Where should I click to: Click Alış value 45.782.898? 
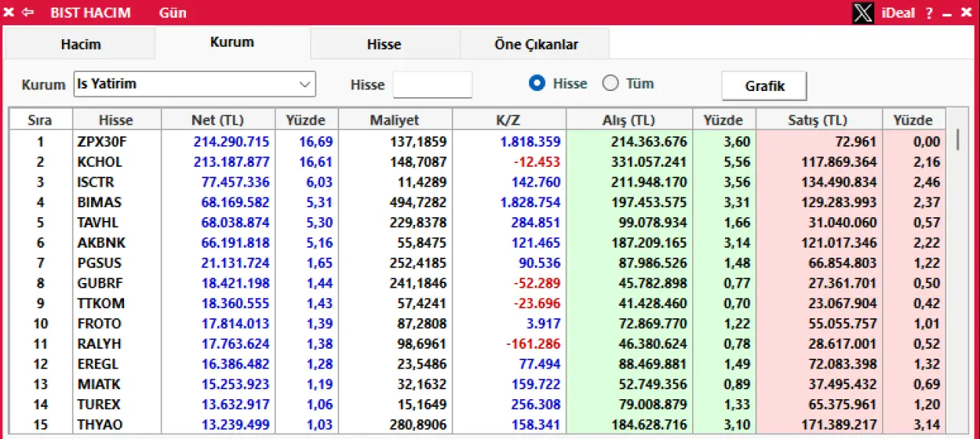click(x=653, y=283)
